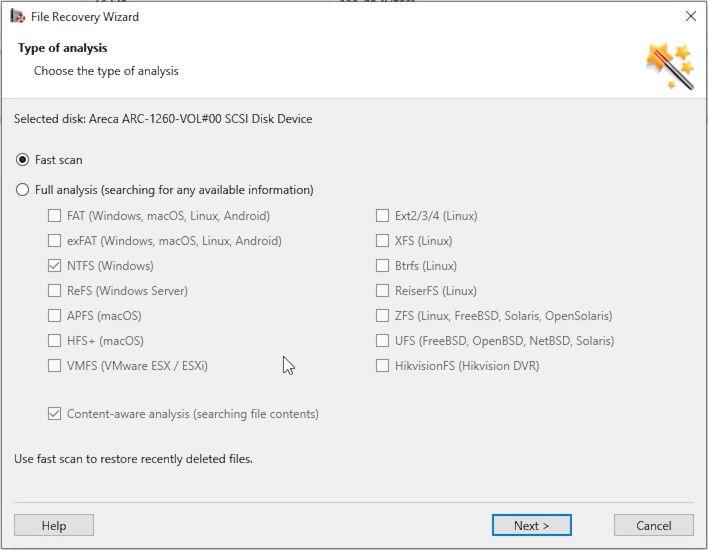Enable the exFAT file system checkbox
708x550 pixels.
[x=55, y=241]
